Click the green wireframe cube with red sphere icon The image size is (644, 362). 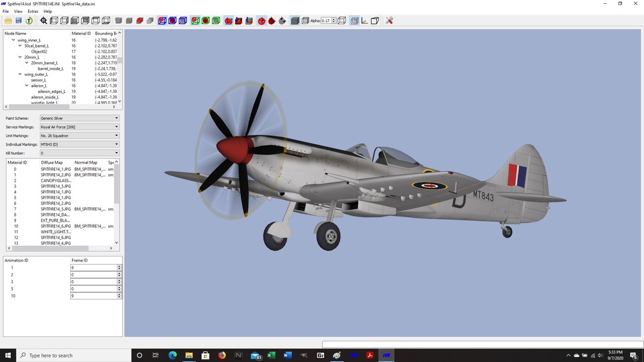pos(195,21)
